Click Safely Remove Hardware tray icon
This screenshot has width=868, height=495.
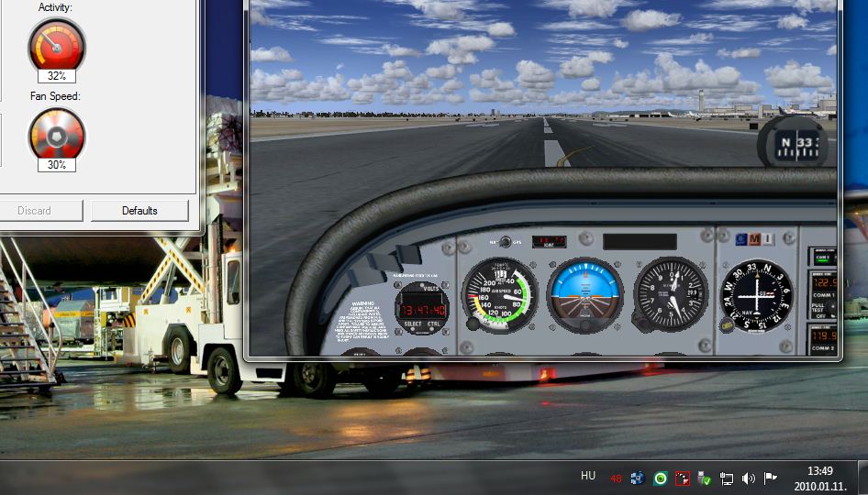[x=704, y=478]
